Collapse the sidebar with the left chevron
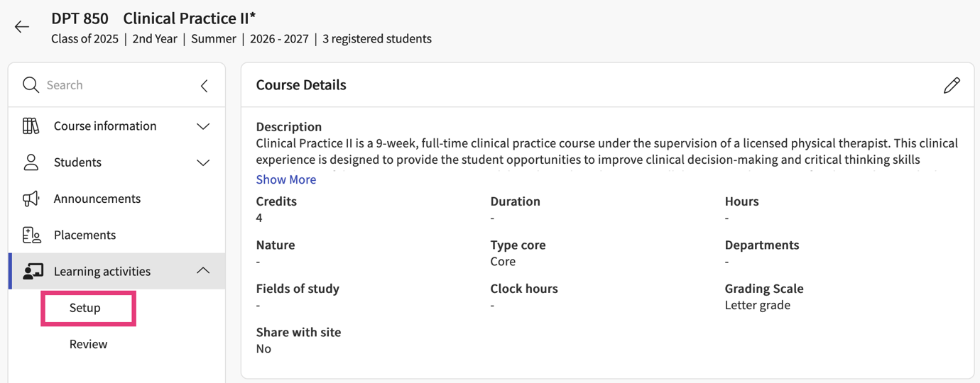 coord(205,86)
